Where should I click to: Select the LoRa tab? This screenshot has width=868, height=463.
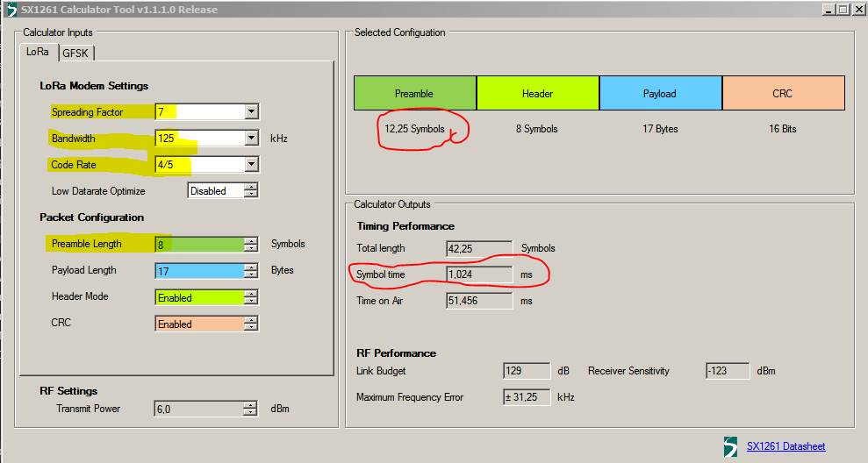tap(38, 52)
